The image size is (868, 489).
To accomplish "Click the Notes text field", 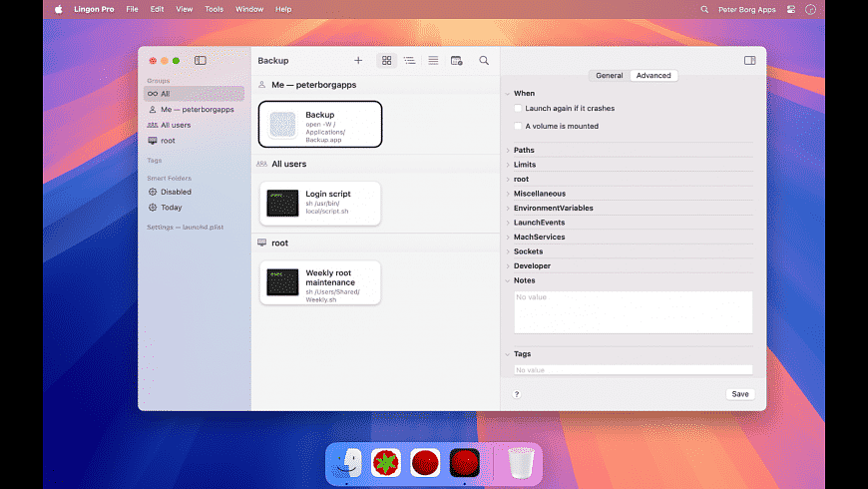I will point(633,312).
